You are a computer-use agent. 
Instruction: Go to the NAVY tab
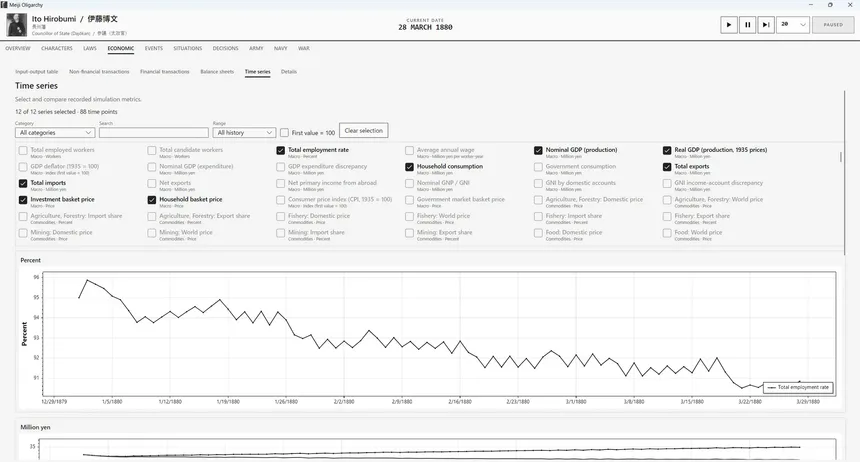point(280,48)
